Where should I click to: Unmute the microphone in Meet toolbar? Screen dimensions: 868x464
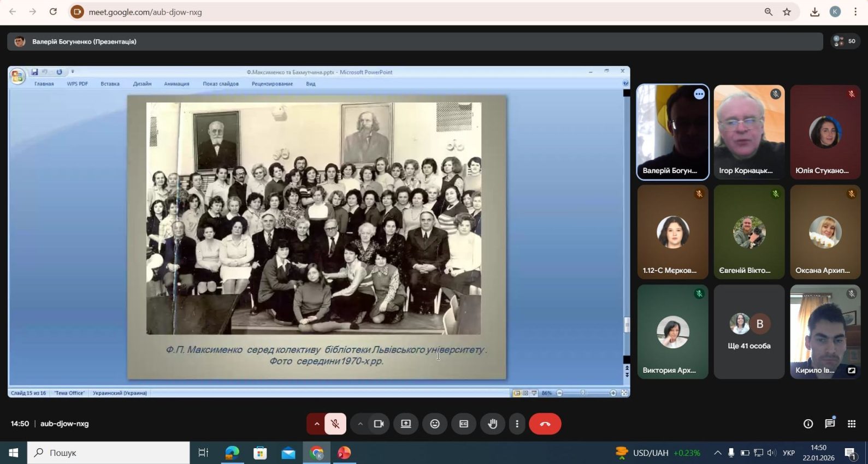pyautogui.click(x=335, y=424)
